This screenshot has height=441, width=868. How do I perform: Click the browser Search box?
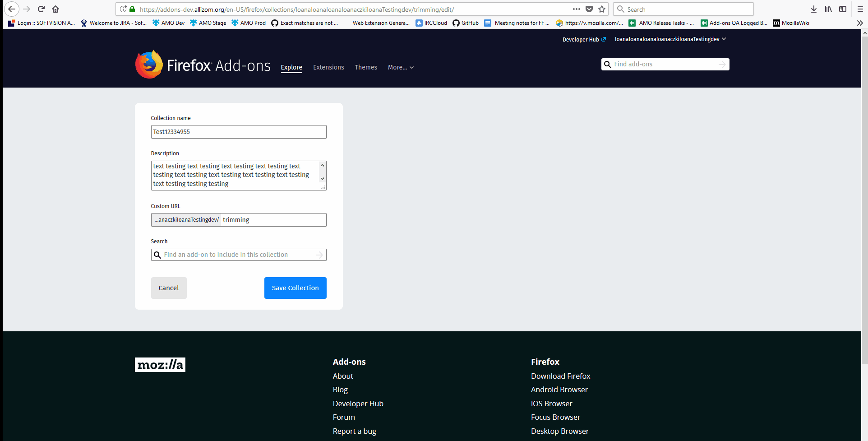tap(683, 9)
